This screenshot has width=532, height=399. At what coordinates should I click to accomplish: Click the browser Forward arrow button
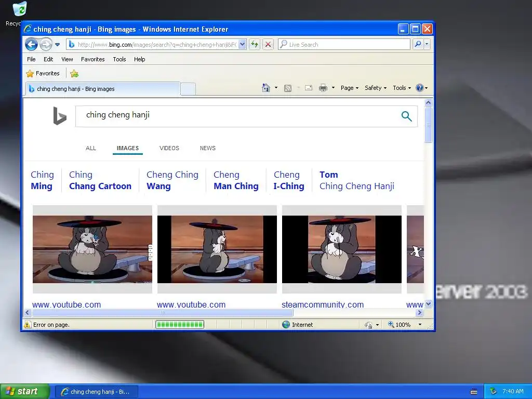pos(46,44)
